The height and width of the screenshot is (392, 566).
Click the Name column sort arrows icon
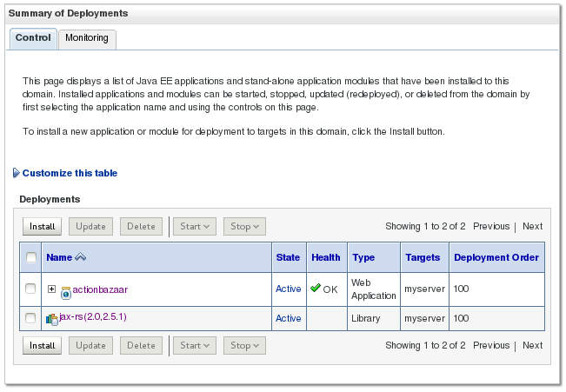pyautogui.click(x=82, y=257)
